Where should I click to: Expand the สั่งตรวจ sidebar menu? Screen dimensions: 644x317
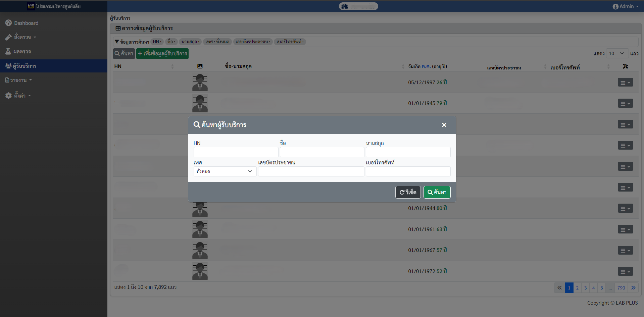(x=23, y=37)
